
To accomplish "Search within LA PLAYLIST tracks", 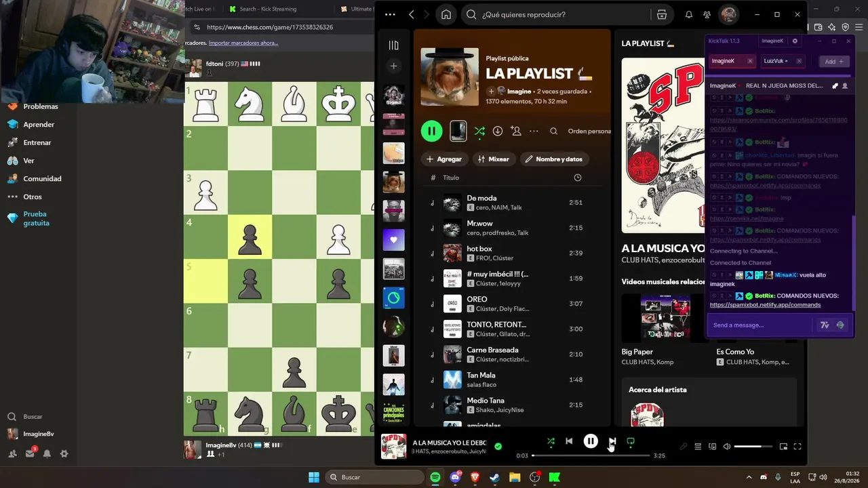I will tap(554, 131).
